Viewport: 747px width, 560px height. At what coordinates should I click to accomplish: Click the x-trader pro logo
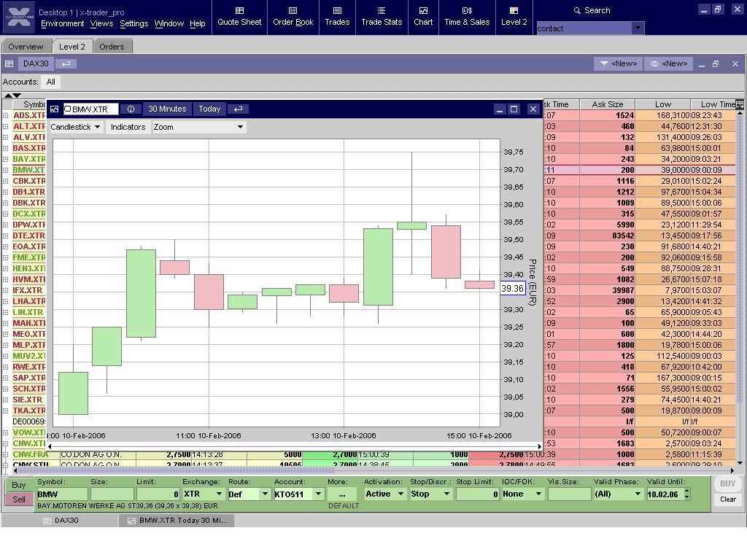click(19, 17)
